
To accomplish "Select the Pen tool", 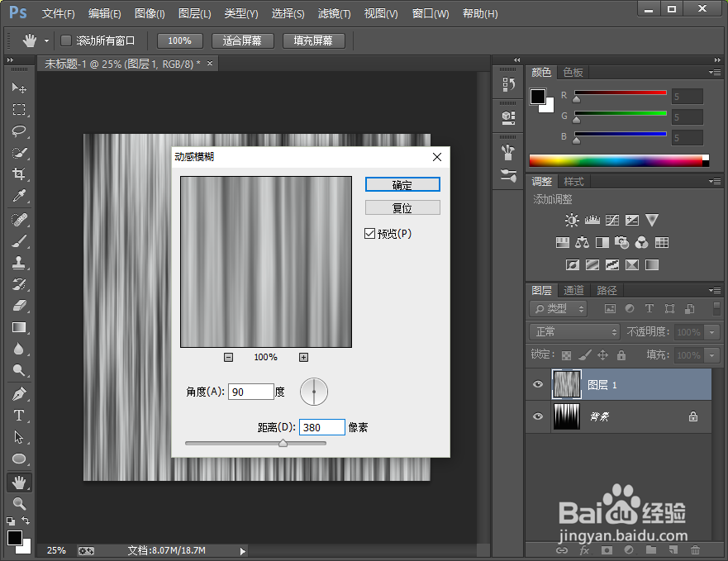I will pyautogui.click(x=19, y=394).
